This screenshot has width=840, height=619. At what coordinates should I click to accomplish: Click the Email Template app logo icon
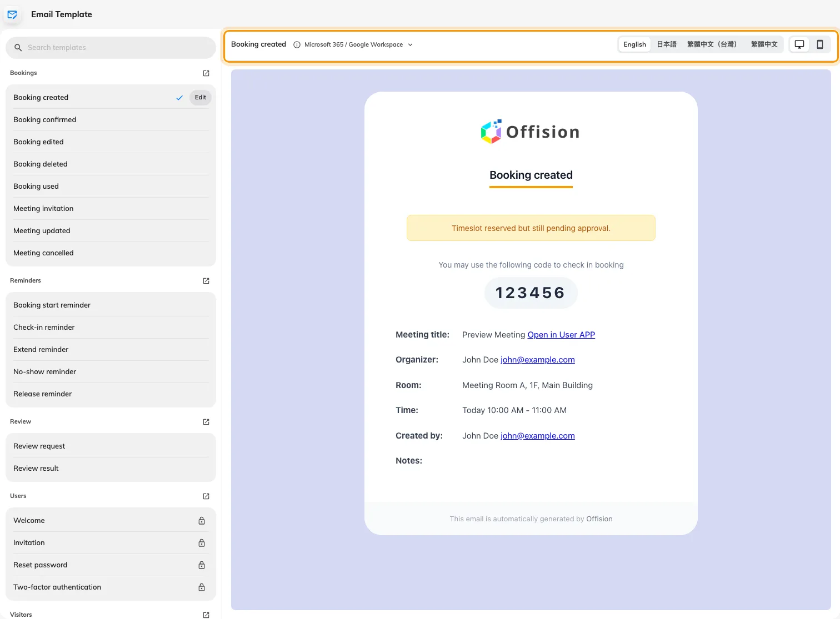tap(12, 14)
